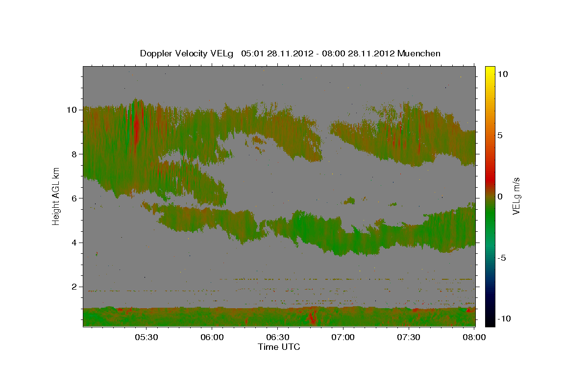Click the height axis label 4
Screen dimensions: 588x392
[x=74, y=243]
